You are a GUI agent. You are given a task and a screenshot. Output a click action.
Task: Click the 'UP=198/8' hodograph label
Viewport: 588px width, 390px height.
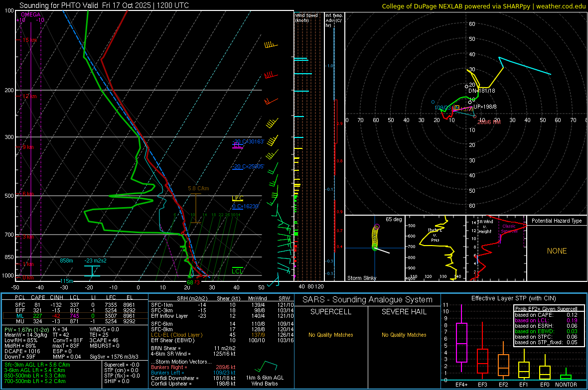coord(485,107)
